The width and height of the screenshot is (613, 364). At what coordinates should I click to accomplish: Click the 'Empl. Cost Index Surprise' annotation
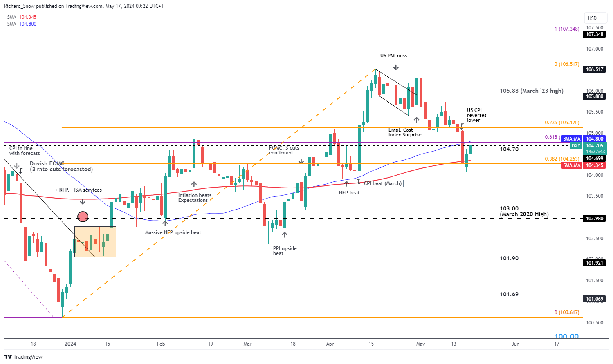[x=404, y=132]
